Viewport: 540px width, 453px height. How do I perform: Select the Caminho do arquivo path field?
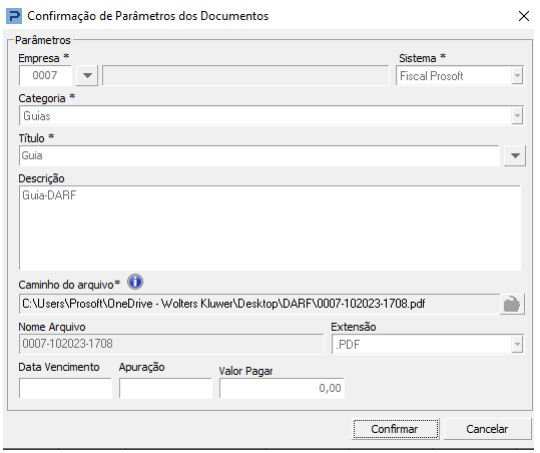(x=259, y=304)
